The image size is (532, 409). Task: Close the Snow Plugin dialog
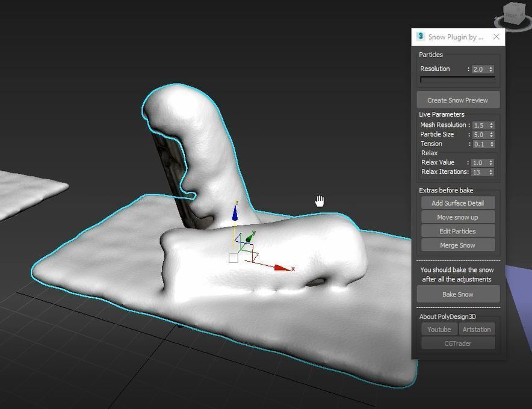pos(496,37)
